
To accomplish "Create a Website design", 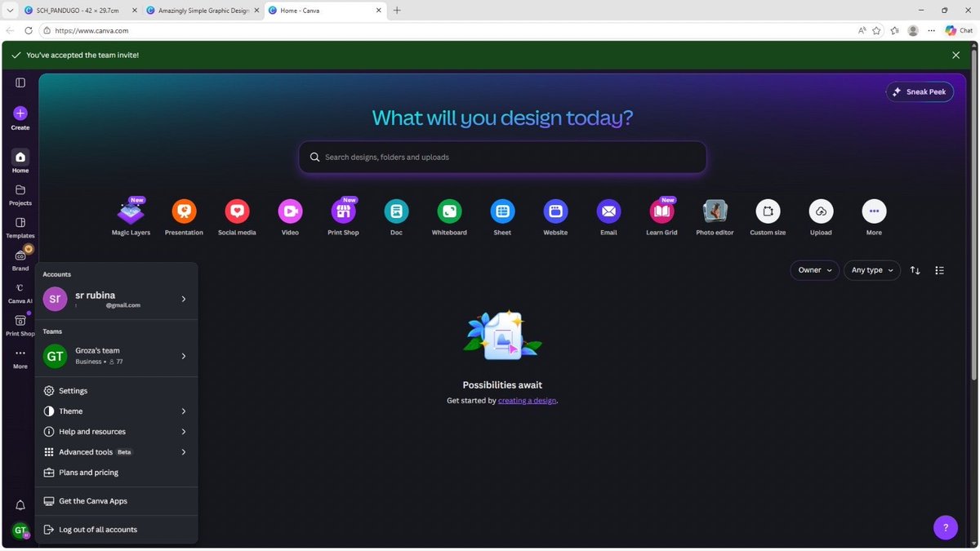I will point(555,217).
